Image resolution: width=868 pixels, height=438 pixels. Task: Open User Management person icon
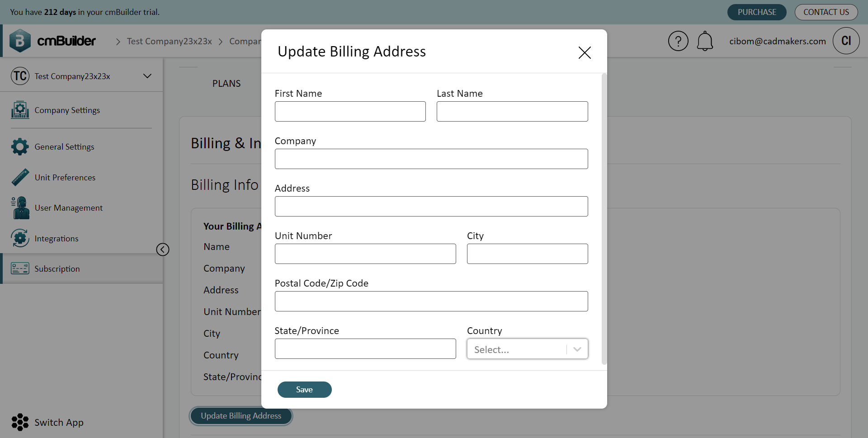(20, 207)
